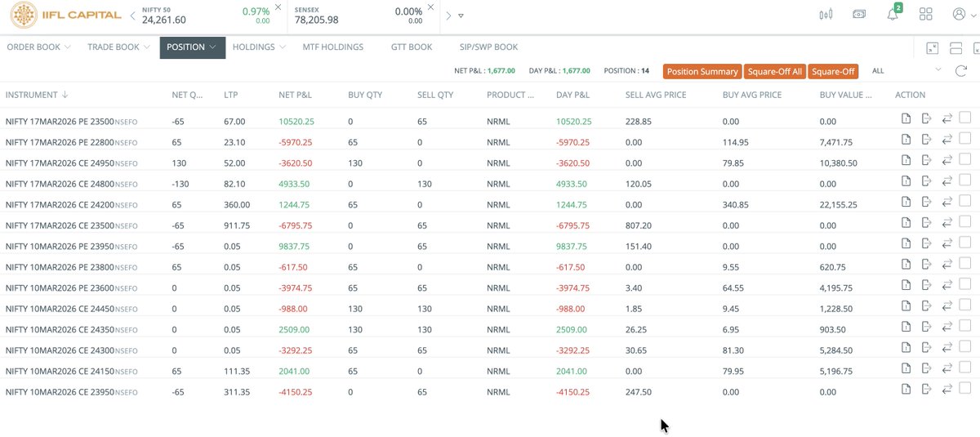Tick checkbox for NIFTY 10MAR2026 PE 23950
This screenshot has width=980, height=437.
click(965, 242)
